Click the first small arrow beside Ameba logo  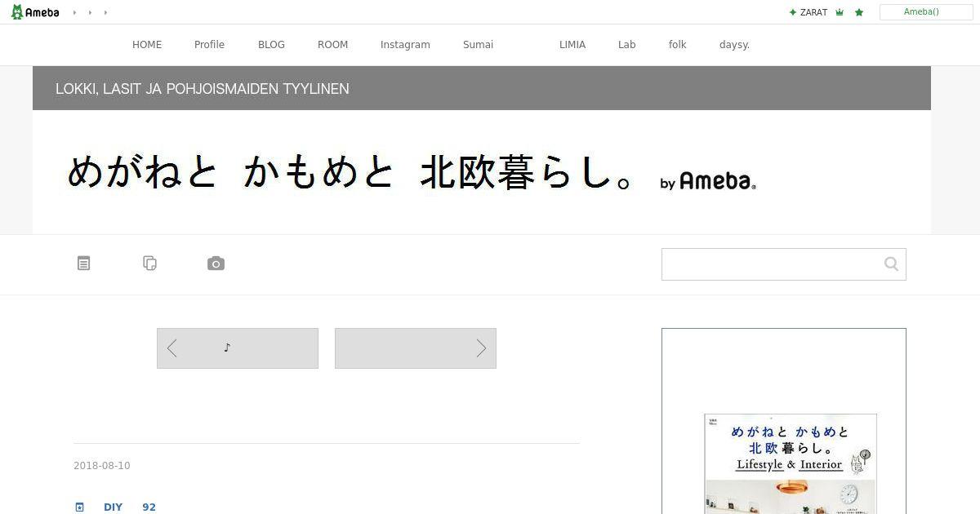(x=74, y=12)
